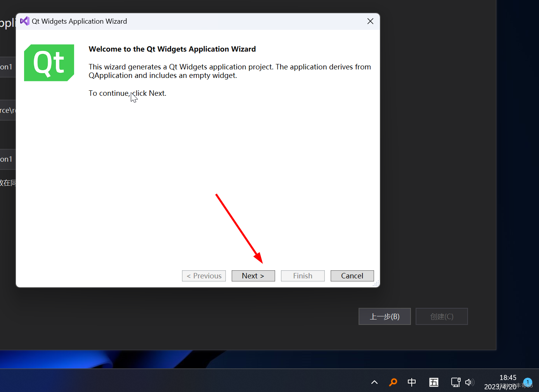Viewport: 539px width, 392px height.
Task: Click the input field ending 'on1' at top of background window
Action: [x=7, y=67]
